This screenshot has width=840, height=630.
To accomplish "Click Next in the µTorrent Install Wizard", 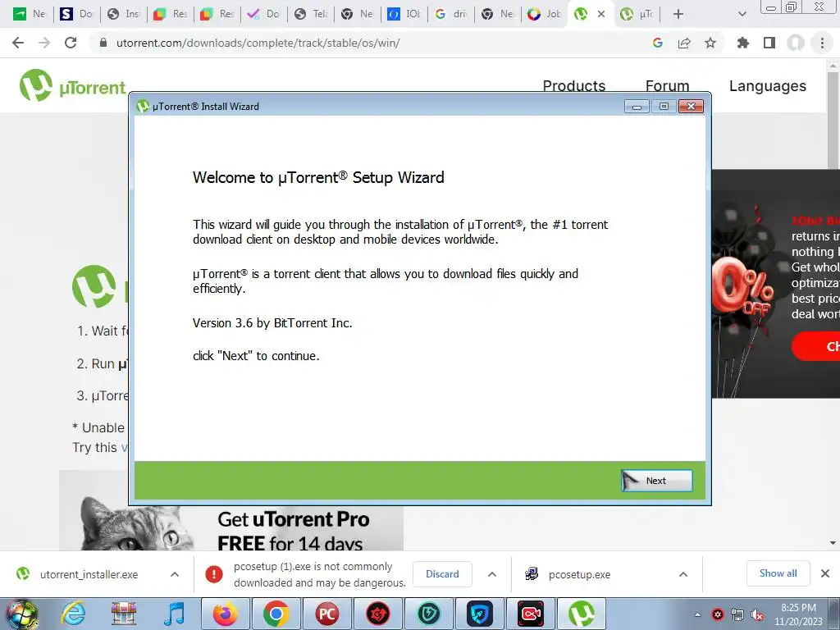I will (x=657, y=481).
